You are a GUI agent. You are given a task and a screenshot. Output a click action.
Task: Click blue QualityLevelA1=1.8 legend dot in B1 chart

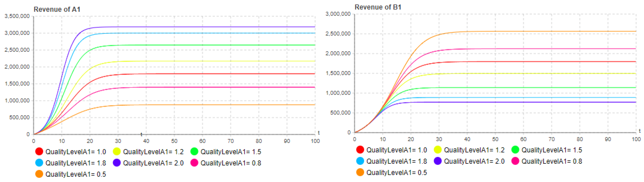[x=360, y=161]
